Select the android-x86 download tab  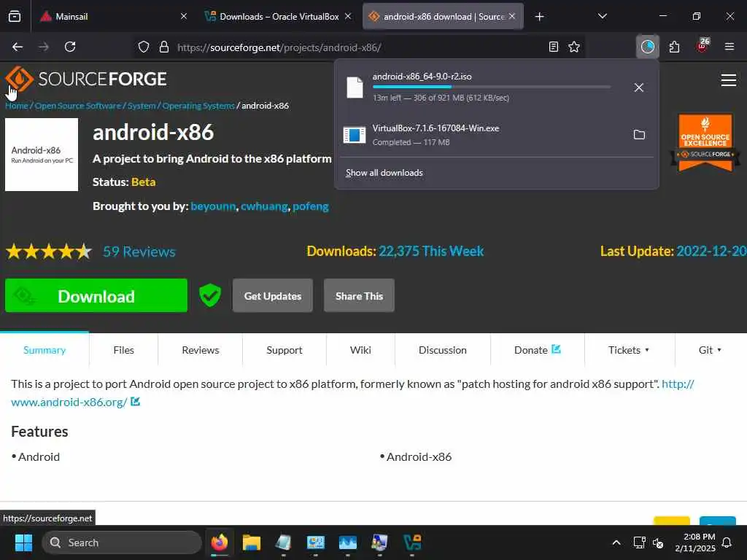tap(437, 17)
